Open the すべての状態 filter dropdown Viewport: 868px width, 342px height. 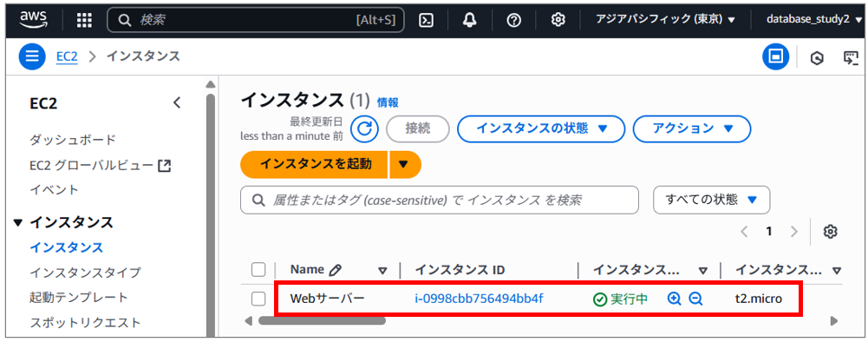pyautogui.click(x=711, y=201)
